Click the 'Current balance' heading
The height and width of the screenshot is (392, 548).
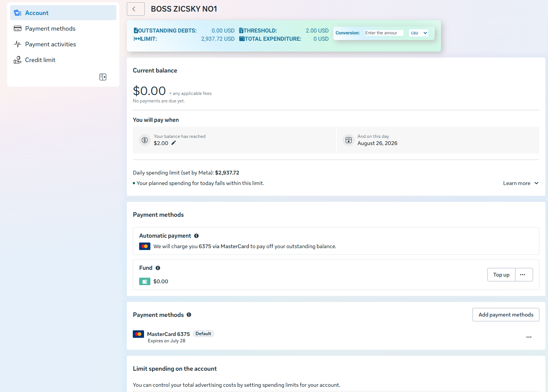click(x=155, y=70)
